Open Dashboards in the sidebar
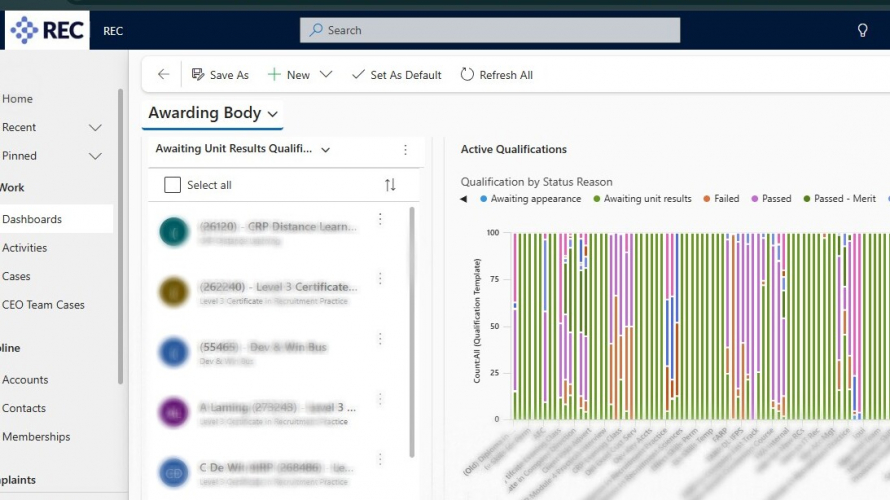 (32, 219)
